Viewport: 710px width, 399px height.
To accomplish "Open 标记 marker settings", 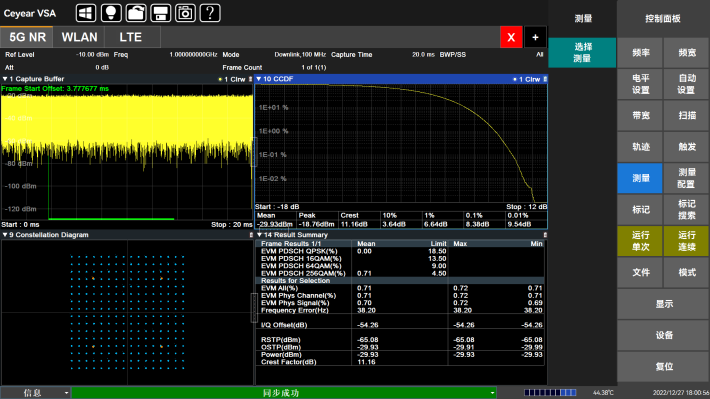I will tap(640, 209).
